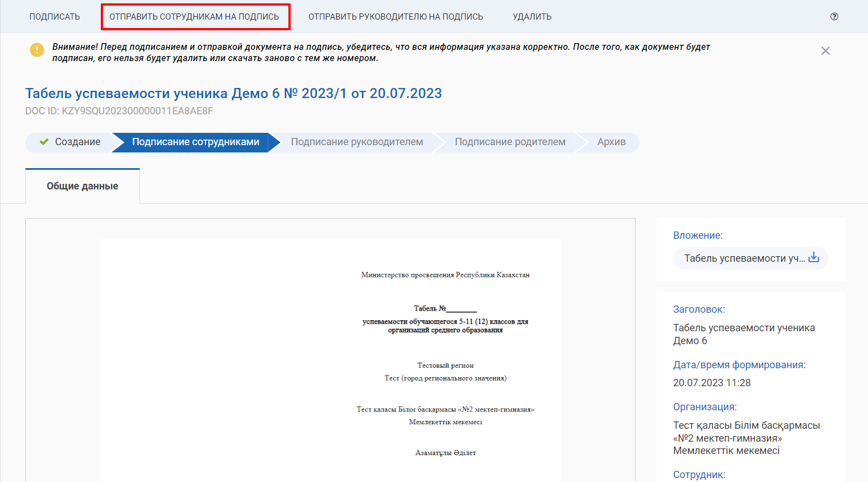Image resolution: width=868 pixels, height=482 pixels.
Task: Click the green checkmark on Создание stage
Action: [44, 142]
